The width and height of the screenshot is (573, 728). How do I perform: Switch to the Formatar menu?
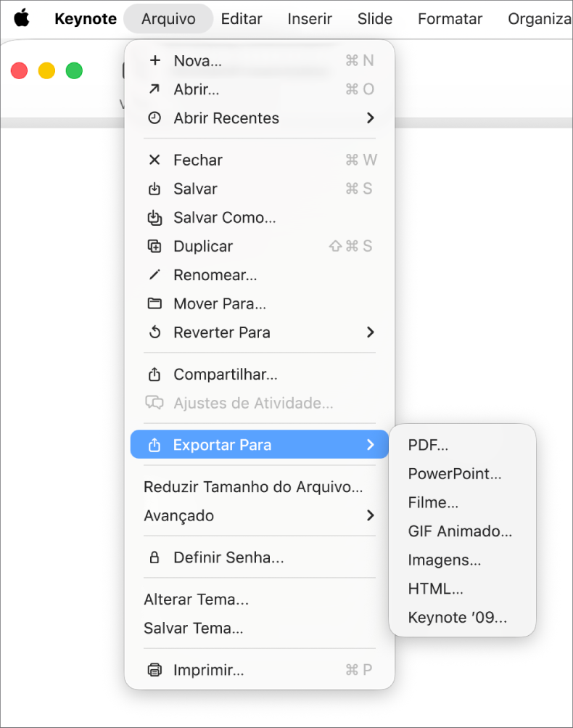[450, 19]
